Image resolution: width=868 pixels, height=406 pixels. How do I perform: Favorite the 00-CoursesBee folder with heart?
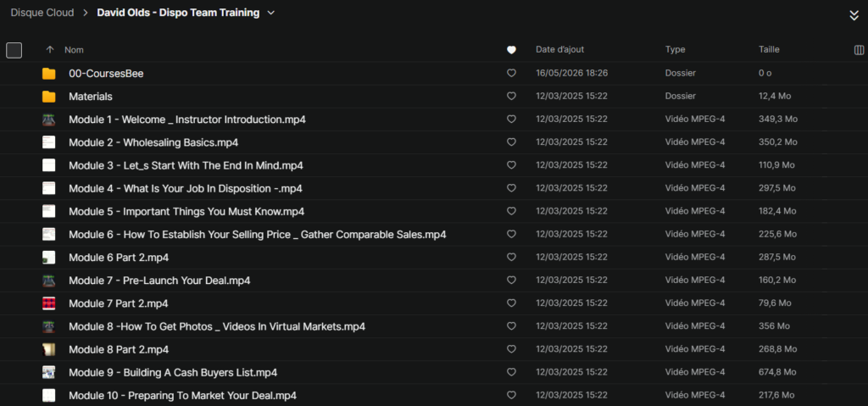[x=511, y=73]
